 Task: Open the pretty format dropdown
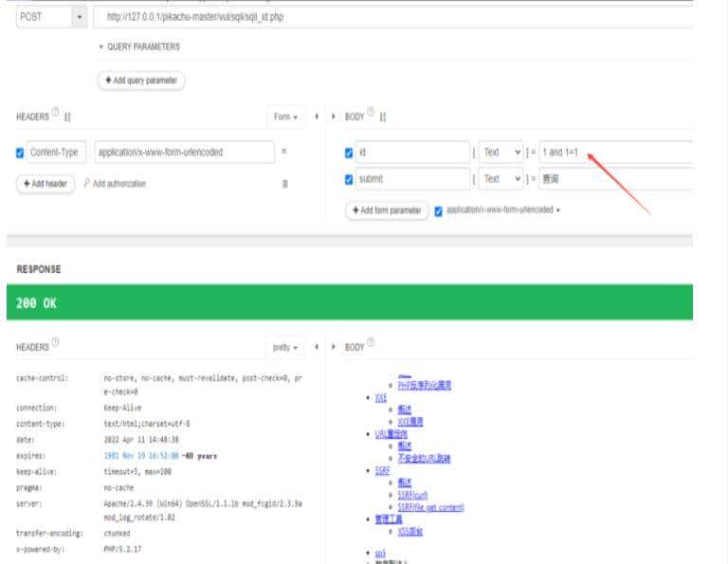(x=285, y=347)
